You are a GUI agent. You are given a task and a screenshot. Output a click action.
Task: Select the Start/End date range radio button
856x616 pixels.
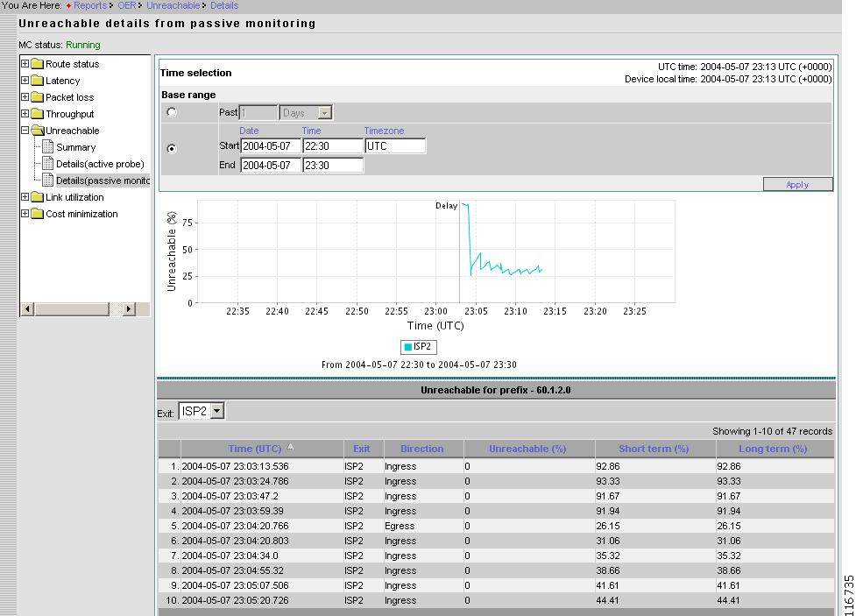(x=172, y=148)
